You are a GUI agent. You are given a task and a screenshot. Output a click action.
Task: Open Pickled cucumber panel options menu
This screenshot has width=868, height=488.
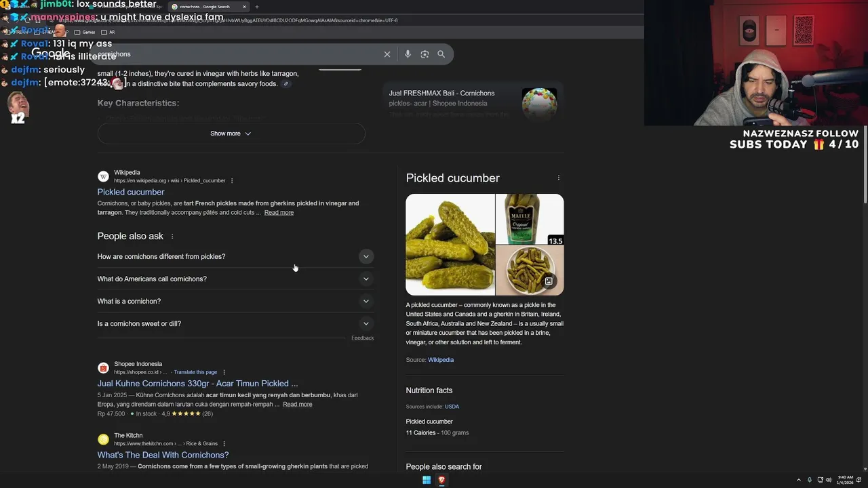559,178
